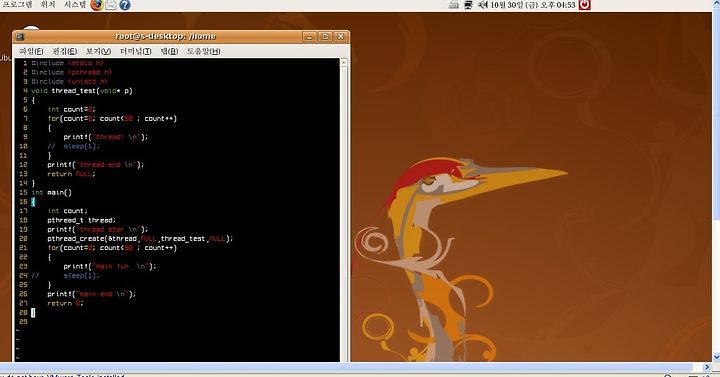Image resolution: width=720 pixels, height=377 pixels.
Task: Click the 'pthread_t thread;' line
Action: click(x=82, y=220)
